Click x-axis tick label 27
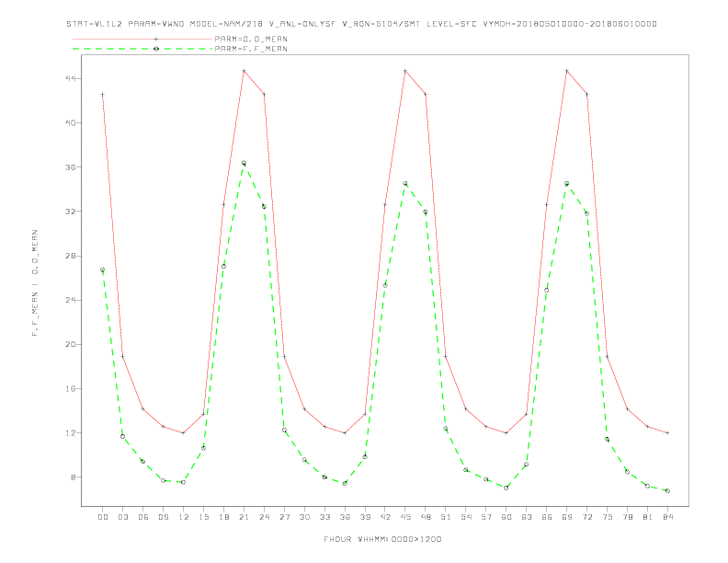Image resolution: width=728 pixels, height=563 pixels. pos(284,517)
